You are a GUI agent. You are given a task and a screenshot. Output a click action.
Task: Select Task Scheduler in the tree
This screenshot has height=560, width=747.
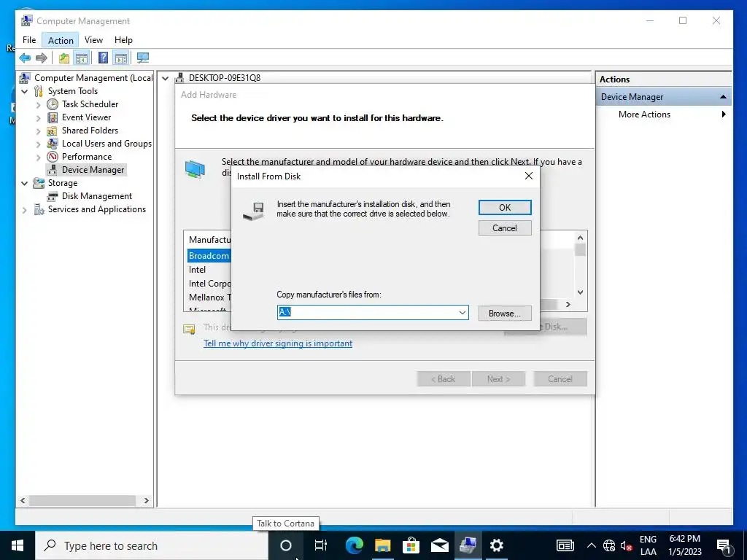click(x=90, y=104)
